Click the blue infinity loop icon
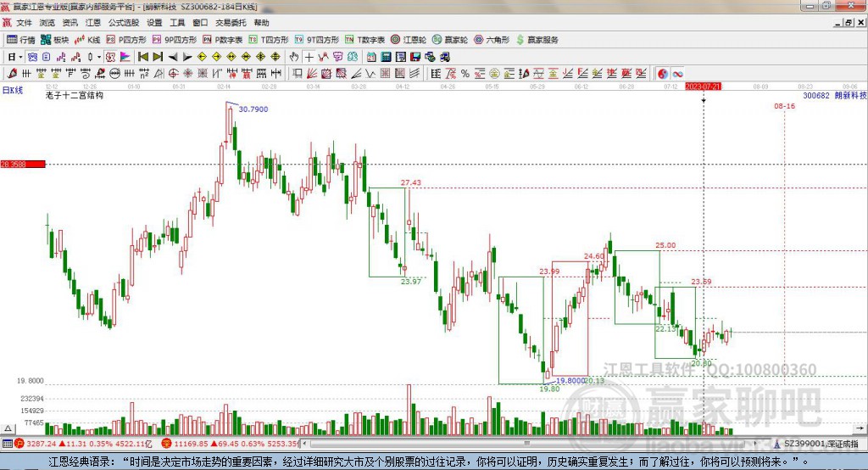 coord(677,73)
